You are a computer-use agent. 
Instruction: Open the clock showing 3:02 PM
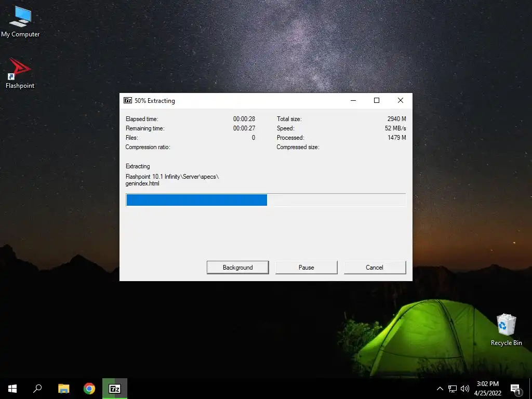pyautogui.click(x=487, y=389)
